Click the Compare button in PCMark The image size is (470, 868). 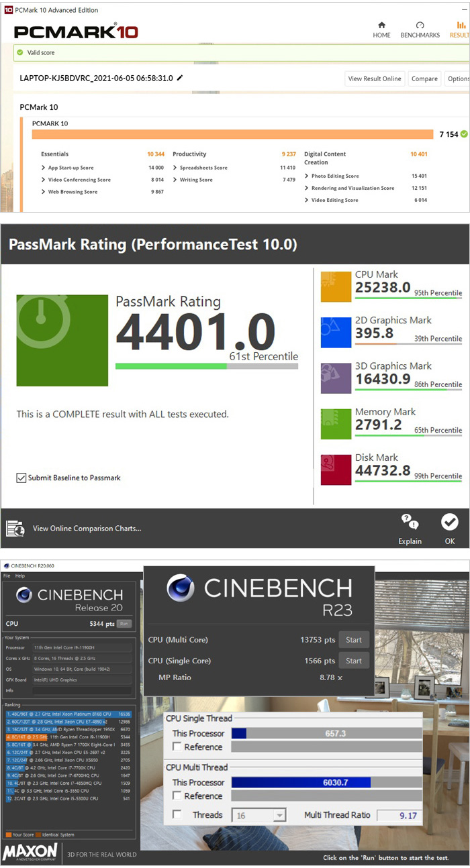point(424,78)
